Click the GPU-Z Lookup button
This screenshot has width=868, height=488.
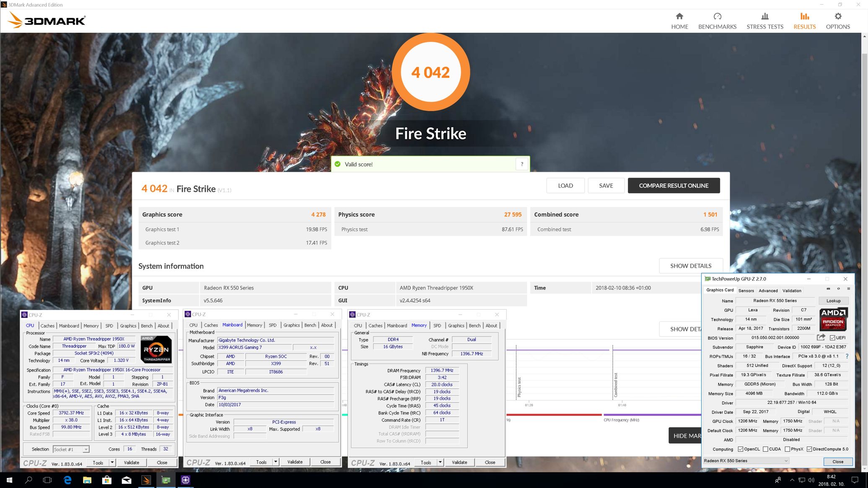point(833,301)
